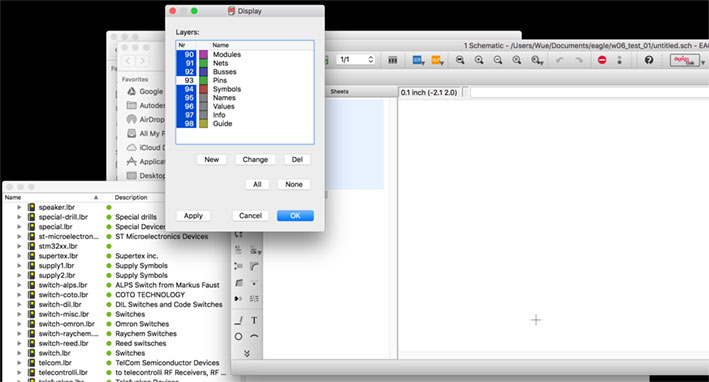Select the Arc tool icon

tap(254, 336)
